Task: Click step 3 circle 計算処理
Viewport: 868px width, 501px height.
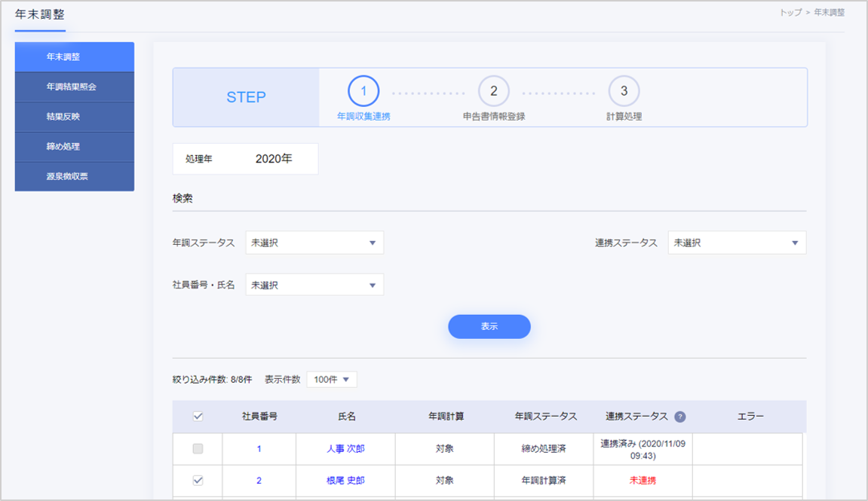Action: [x=624, y=91]
